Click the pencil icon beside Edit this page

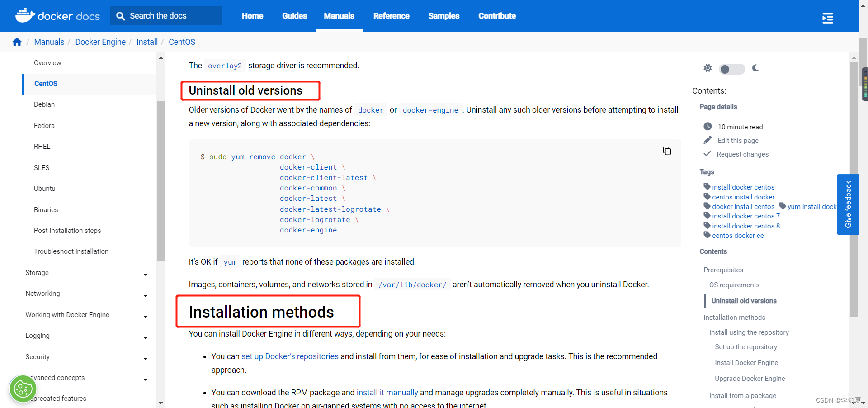(708, 140)
